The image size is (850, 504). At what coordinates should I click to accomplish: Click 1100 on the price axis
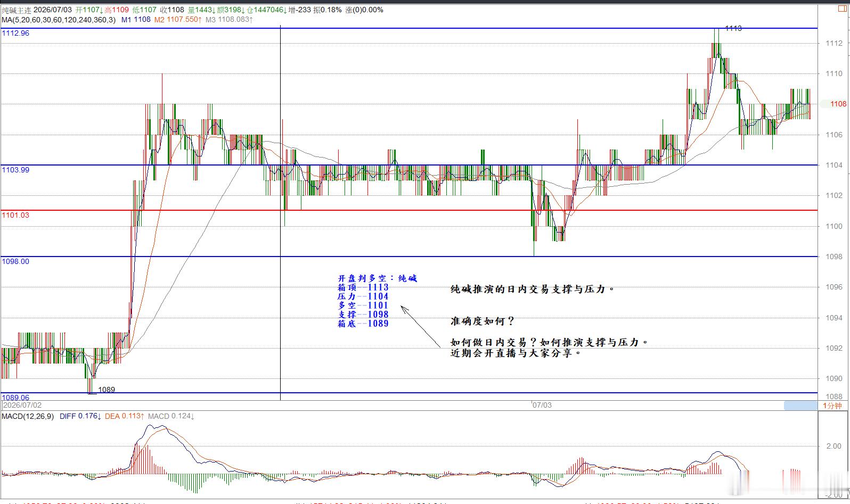(x=834, y=226)
